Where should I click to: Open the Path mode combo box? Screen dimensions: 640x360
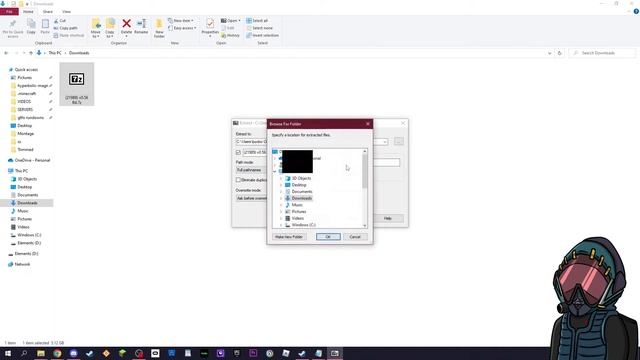tap(251, 170)
